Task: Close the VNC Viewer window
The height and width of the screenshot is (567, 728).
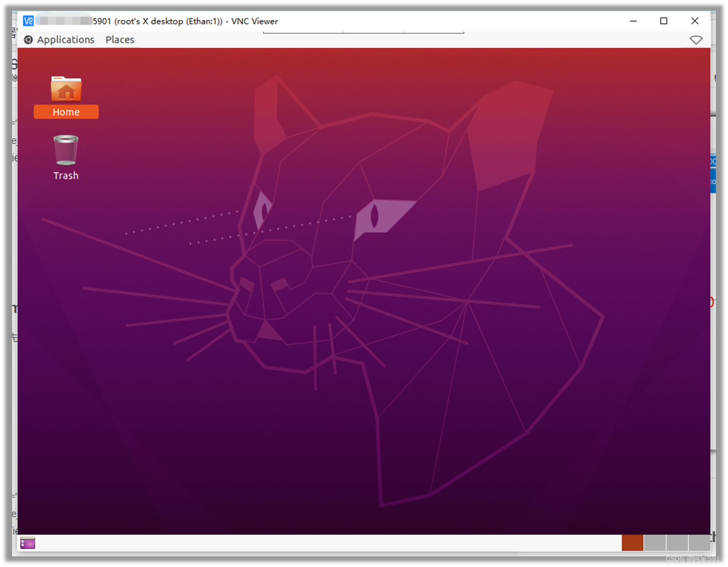Action: (695, 21)
